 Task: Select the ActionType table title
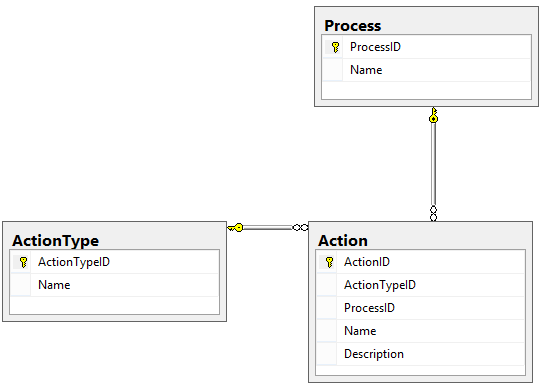[56, 241]
